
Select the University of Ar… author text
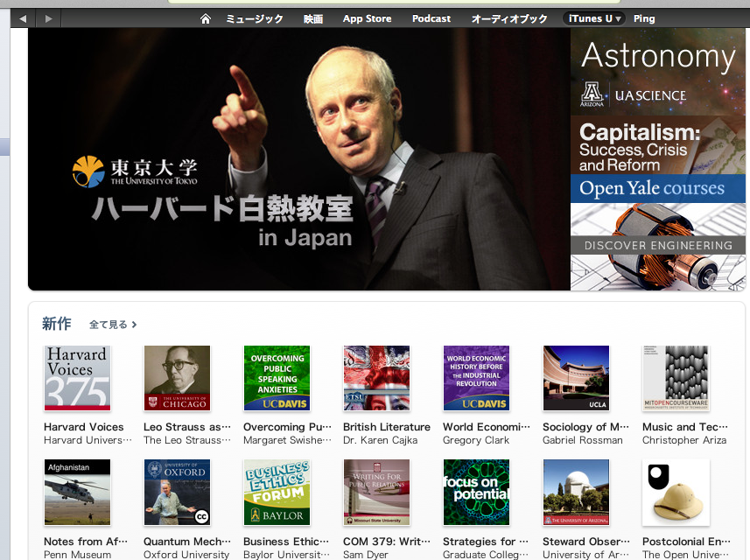586,554
